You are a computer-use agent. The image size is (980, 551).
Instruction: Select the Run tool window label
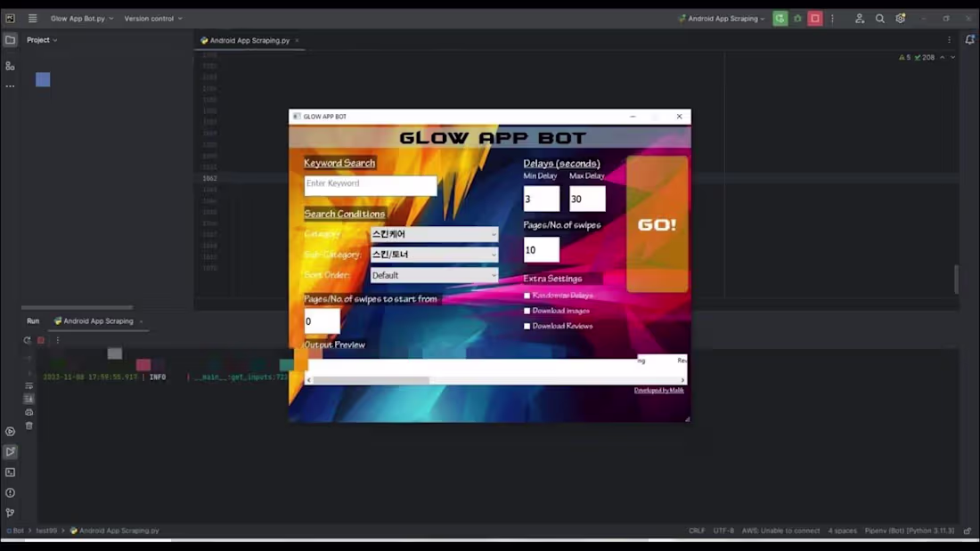click(x=32, y=321)
